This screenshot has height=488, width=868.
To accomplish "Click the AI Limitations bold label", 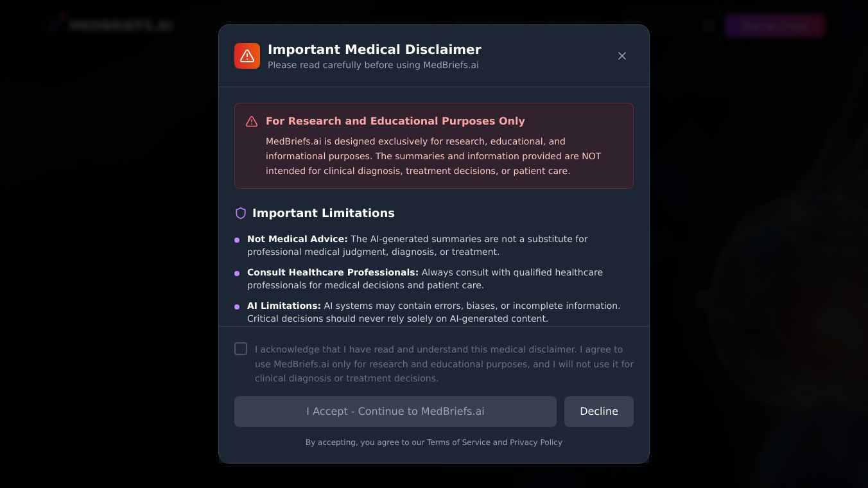I will tap(284, 306).
